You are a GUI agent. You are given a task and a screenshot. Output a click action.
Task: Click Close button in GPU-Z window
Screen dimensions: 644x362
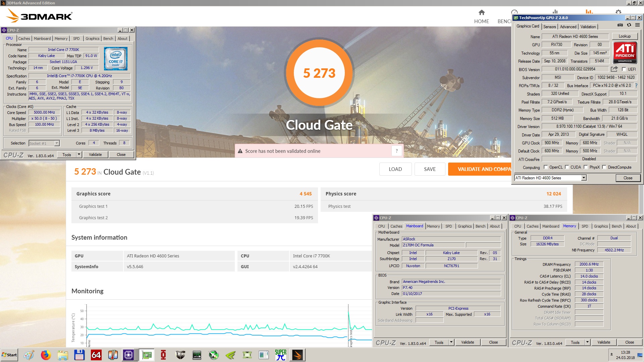(628, 178)
